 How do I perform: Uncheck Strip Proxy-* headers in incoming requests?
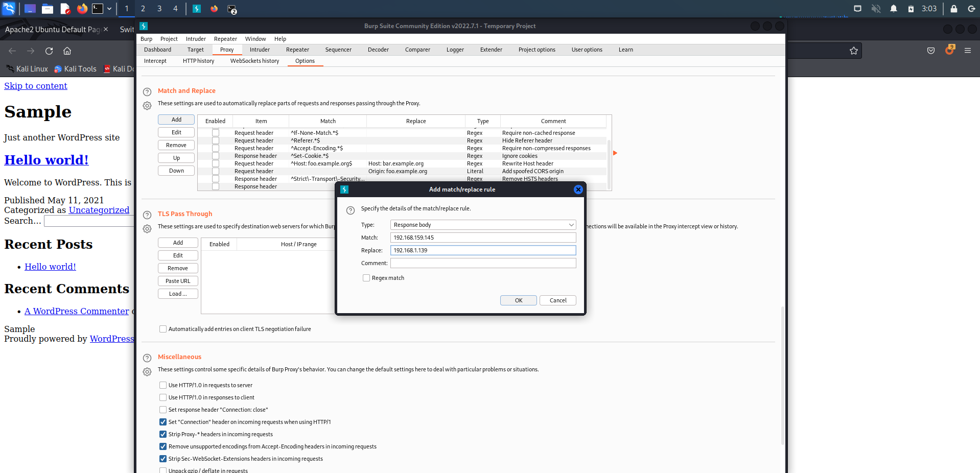pos(163,434)
